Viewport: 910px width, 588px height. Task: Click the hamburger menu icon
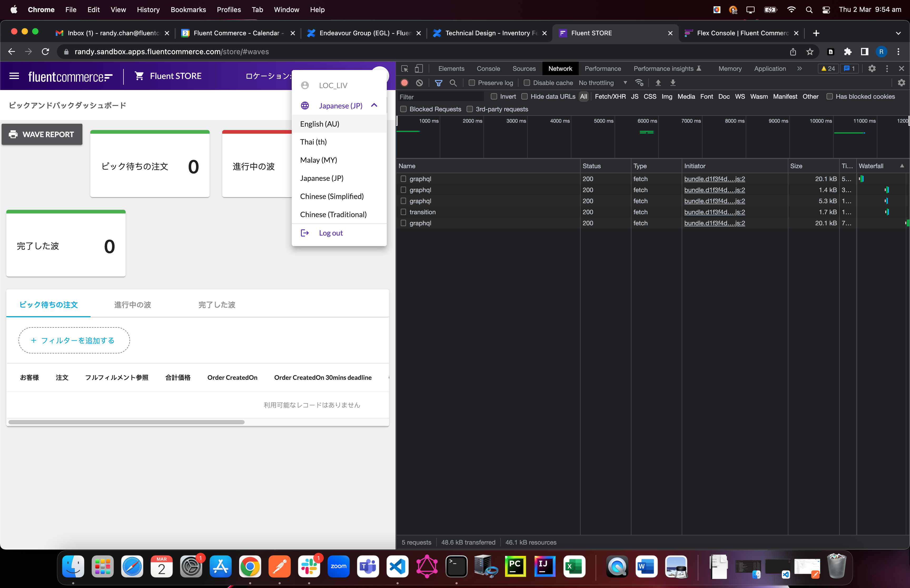[14, 75]
